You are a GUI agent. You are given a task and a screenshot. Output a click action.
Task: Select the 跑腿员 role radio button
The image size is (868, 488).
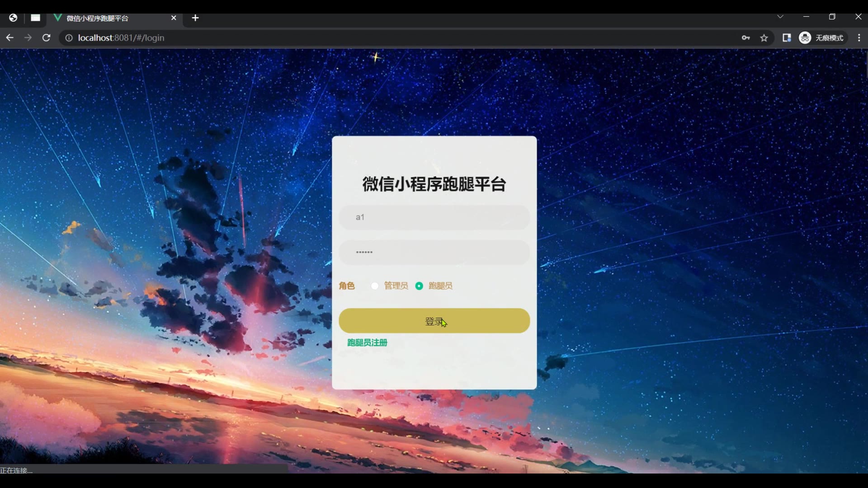[x=419, y=286]
